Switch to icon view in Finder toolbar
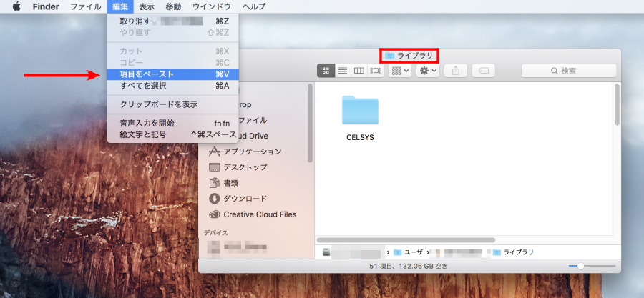Screen dimensions: 644x298 326,71
